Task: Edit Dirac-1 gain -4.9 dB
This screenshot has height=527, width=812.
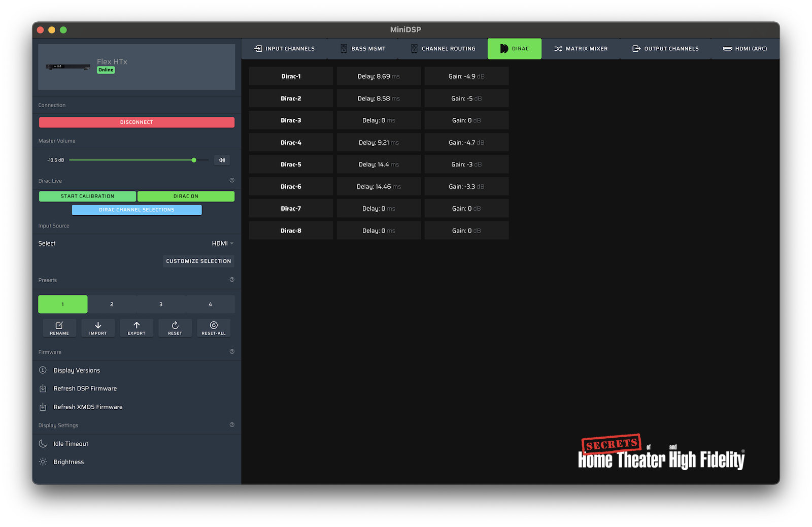Action: tap(466, 76)
